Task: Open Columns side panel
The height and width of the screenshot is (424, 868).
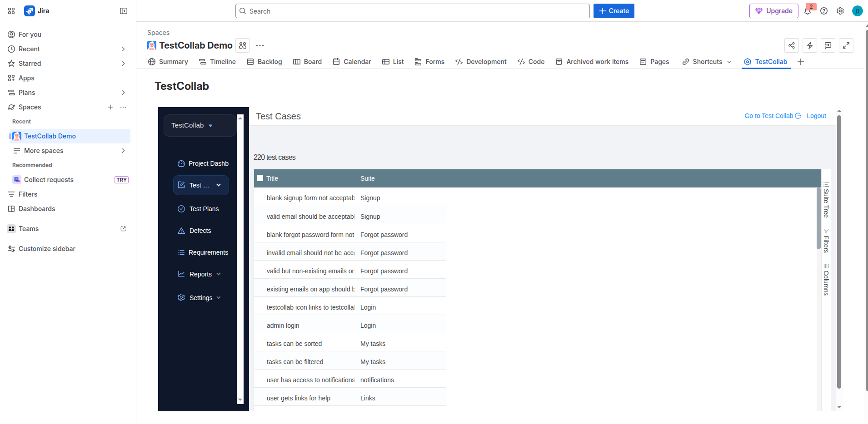Action: (826, 280)
